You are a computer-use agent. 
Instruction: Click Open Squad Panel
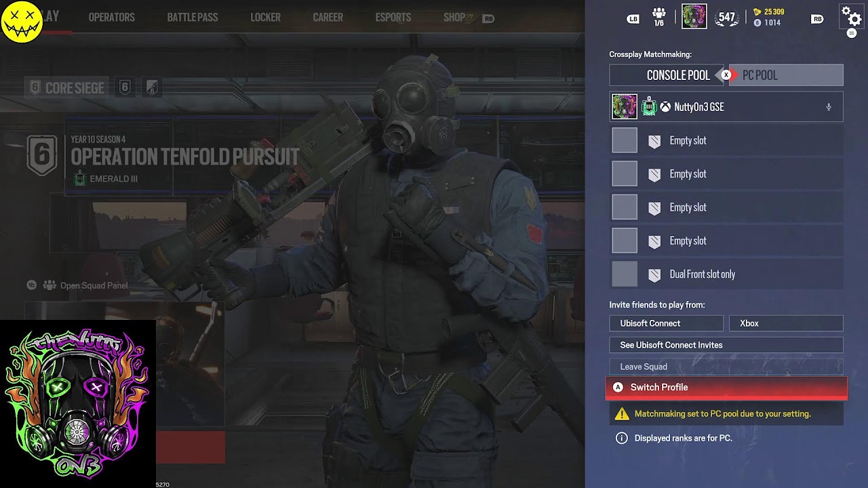[x=94, y=285]
